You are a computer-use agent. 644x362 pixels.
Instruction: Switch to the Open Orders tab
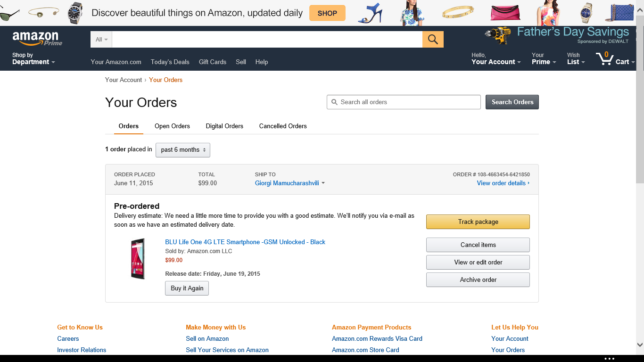pos(172,126)
